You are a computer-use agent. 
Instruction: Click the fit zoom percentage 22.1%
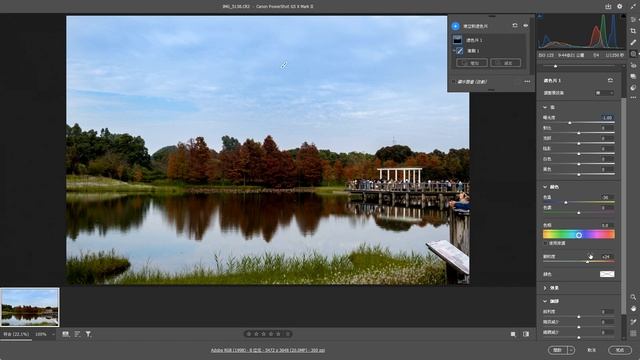click(16, 334)
